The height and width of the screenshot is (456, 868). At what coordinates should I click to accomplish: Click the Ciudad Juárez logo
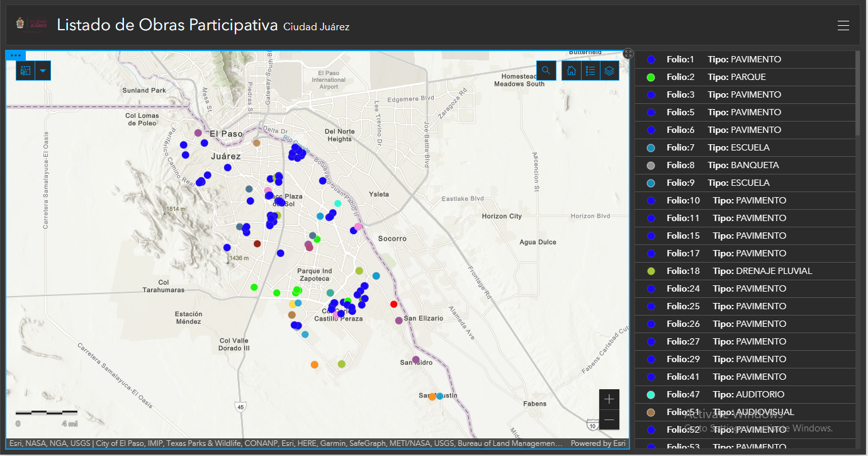tap(31, 25)
